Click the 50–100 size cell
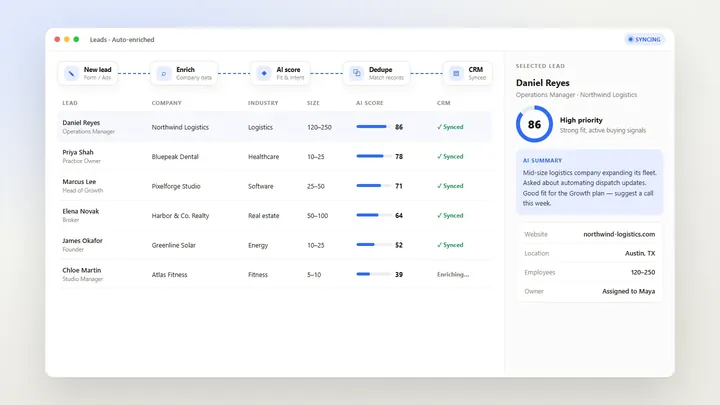Viewport: 720px width, 405px height. pos(317,215)
